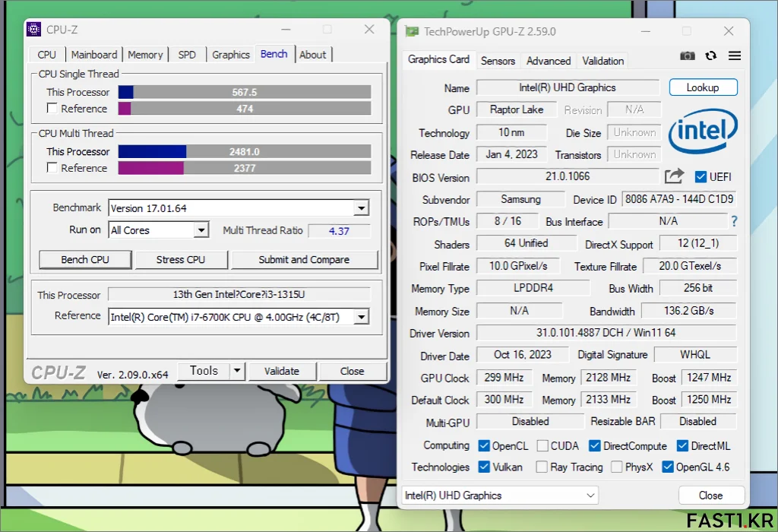Click the Bandwidth 136.2 GB/s field
Screen dimensions: 778x532
pyautogui.click(x=688, y=311)
